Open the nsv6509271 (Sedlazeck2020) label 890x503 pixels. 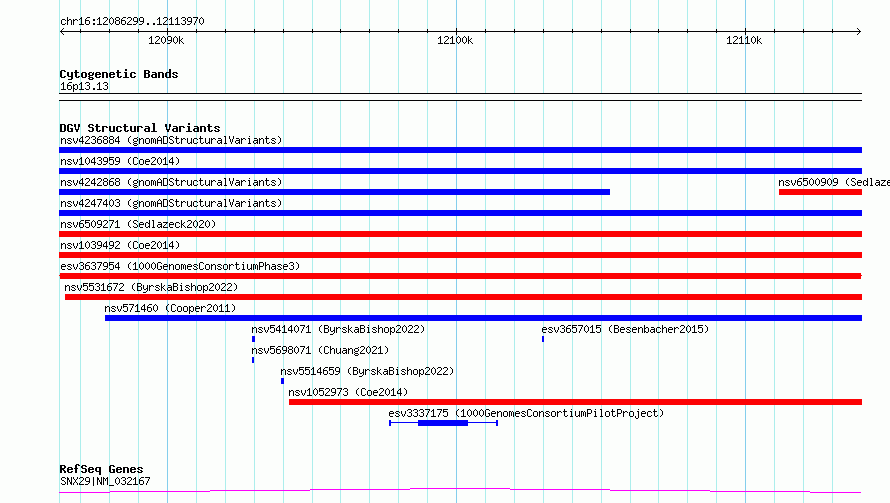tap(138, 224)
